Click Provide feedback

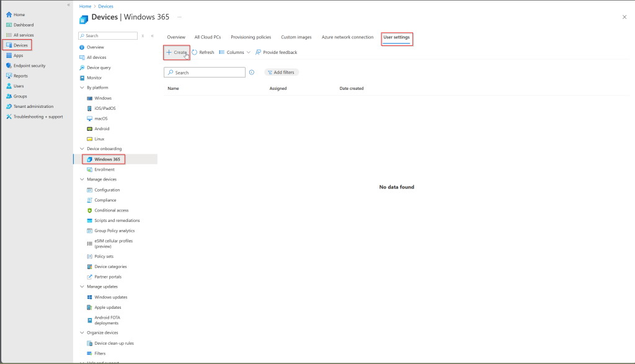point(276,52)
